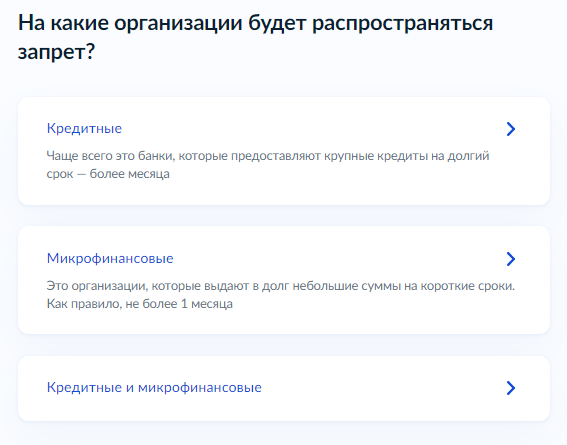Viewport: 567px width, 445px height.
Task: Expand the combined option via its right arrow
Action: click(x=511, y=388)
